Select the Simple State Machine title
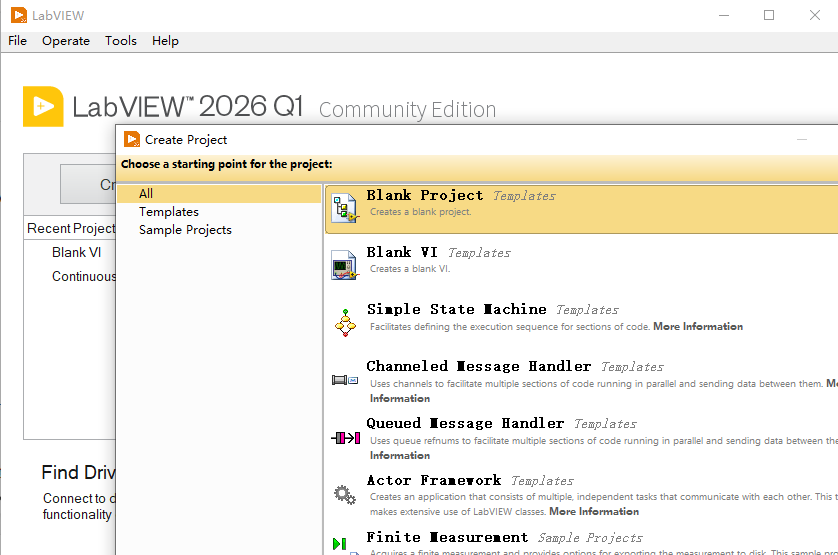The height and width of the screenshot is (555, 838). click(x=457, y=309)
